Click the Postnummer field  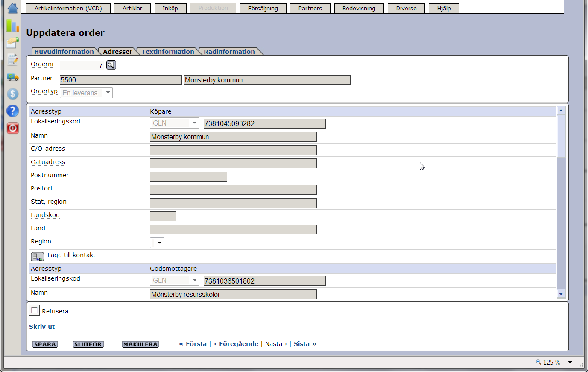(x=188, y=176)
